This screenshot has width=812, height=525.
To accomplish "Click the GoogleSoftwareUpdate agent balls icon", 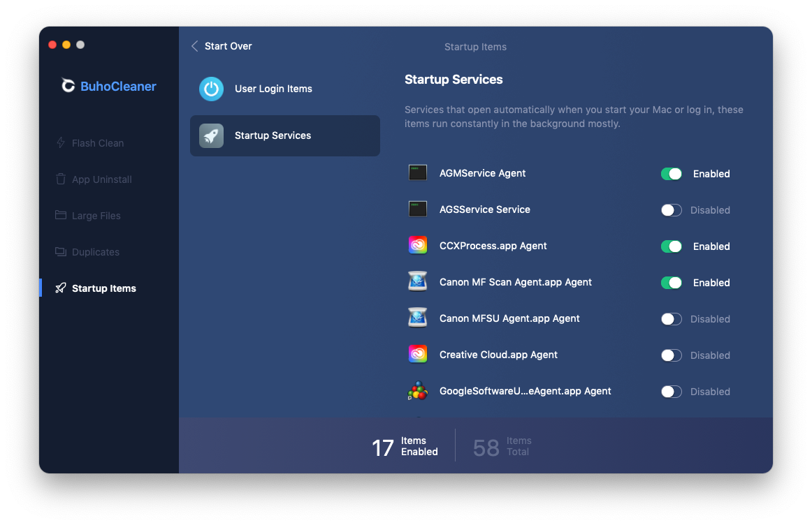I will tap(417, 390).
